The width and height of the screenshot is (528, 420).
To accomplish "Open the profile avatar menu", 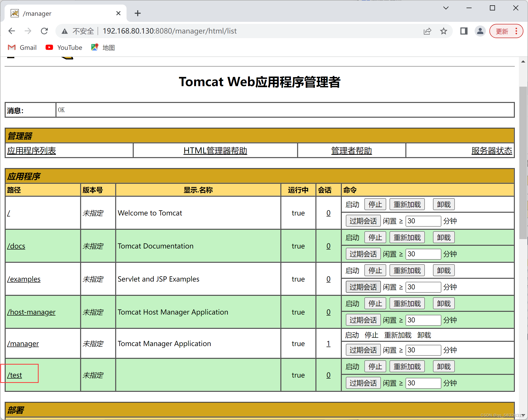I will point(480,31).
